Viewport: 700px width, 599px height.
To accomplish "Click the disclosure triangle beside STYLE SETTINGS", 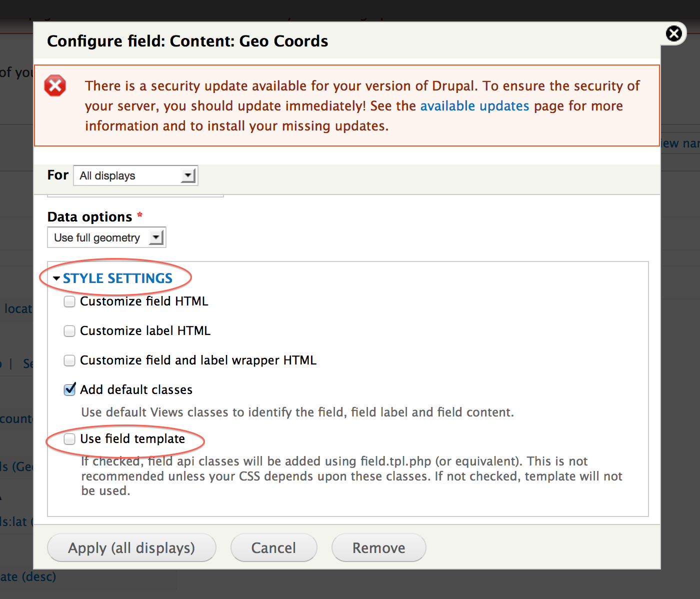I will [56, 278].
